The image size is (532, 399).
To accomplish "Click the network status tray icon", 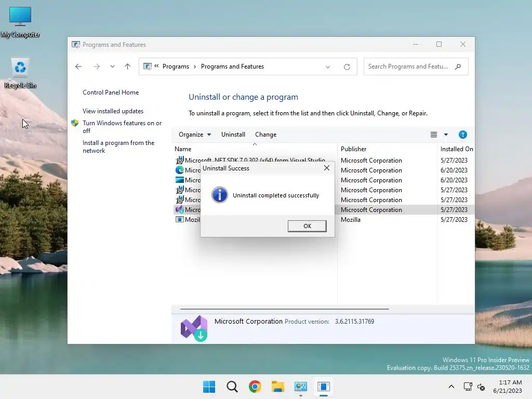I will point(468,387).
